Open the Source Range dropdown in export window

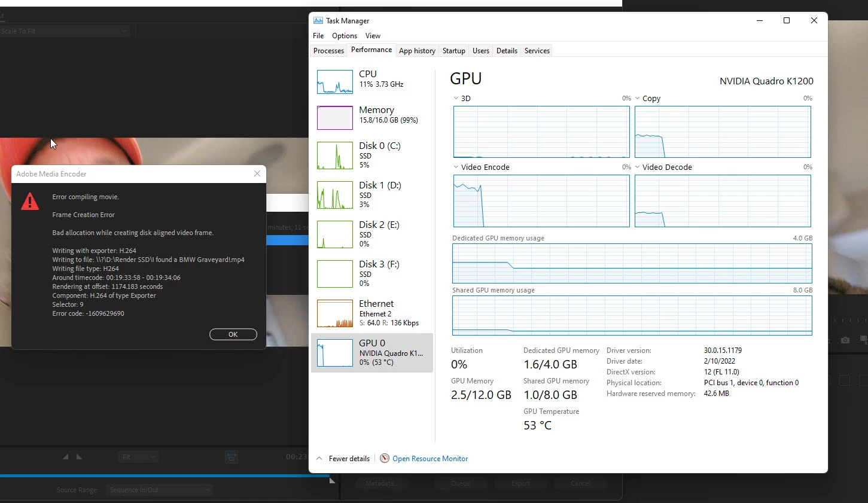click(x=159, y=490)
